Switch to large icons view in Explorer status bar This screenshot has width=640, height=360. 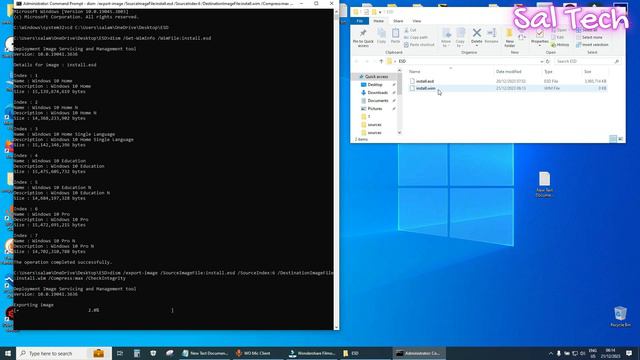point(620,139)
